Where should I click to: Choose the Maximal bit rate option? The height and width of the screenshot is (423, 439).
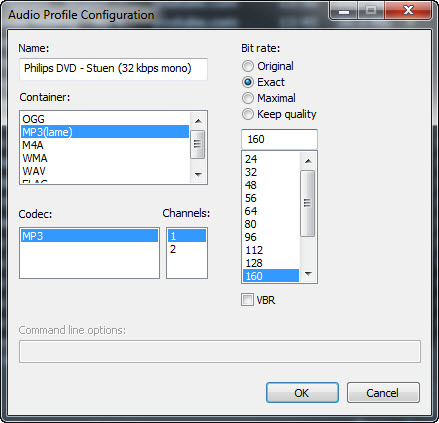(248, 98)
